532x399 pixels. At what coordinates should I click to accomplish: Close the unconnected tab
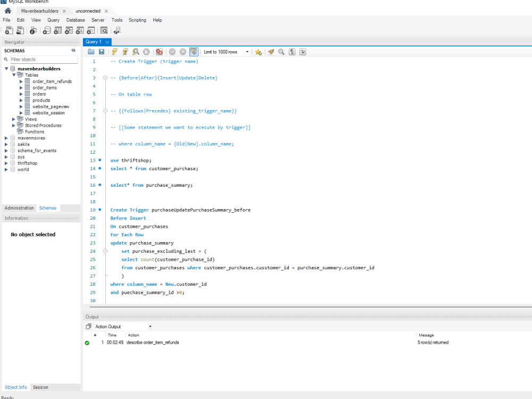(x=106, y=11)
